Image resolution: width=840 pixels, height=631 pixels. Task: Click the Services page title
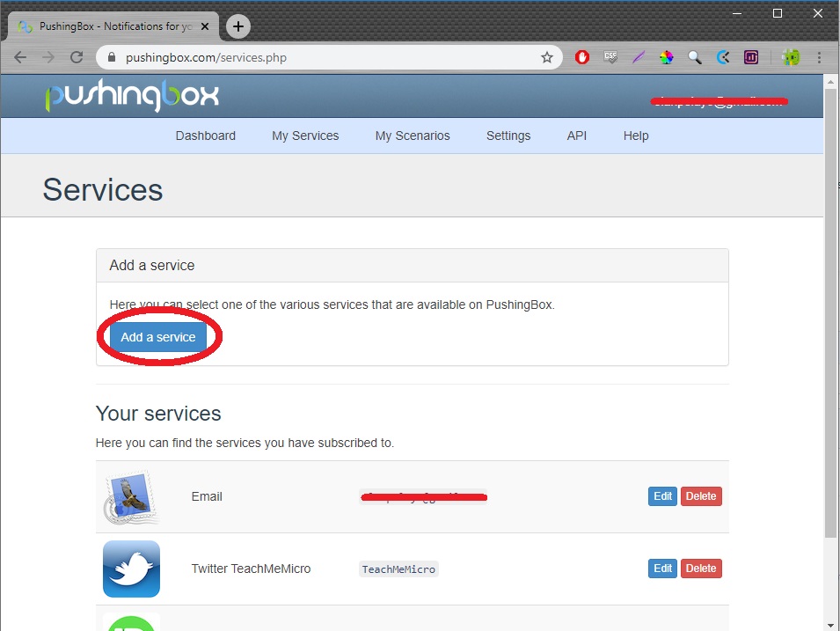pyautogui.click(x=102, y=190)
